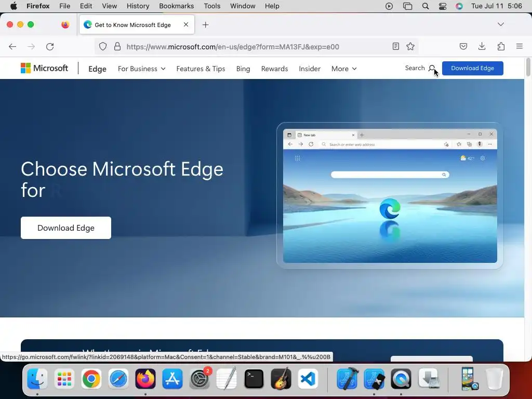Click the Firefox View pinned icon
532x399 pixels.
point(65,24)
